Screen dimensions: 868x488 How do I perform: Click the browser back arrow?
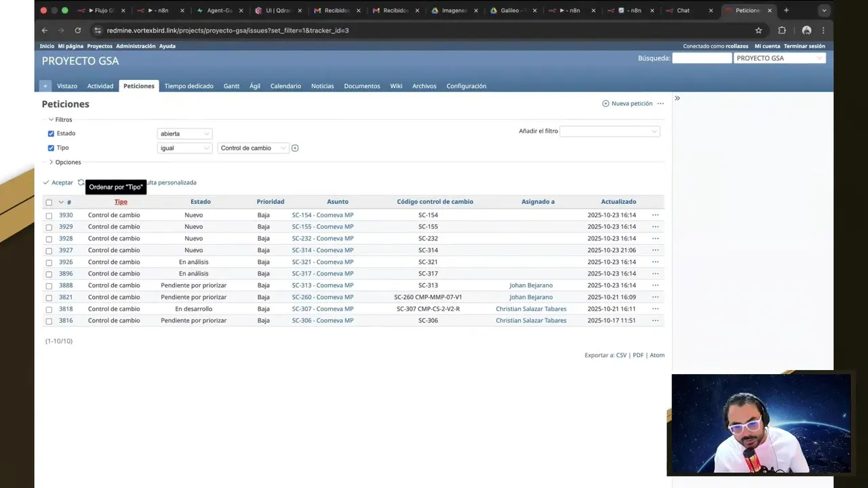coord(45,30)
